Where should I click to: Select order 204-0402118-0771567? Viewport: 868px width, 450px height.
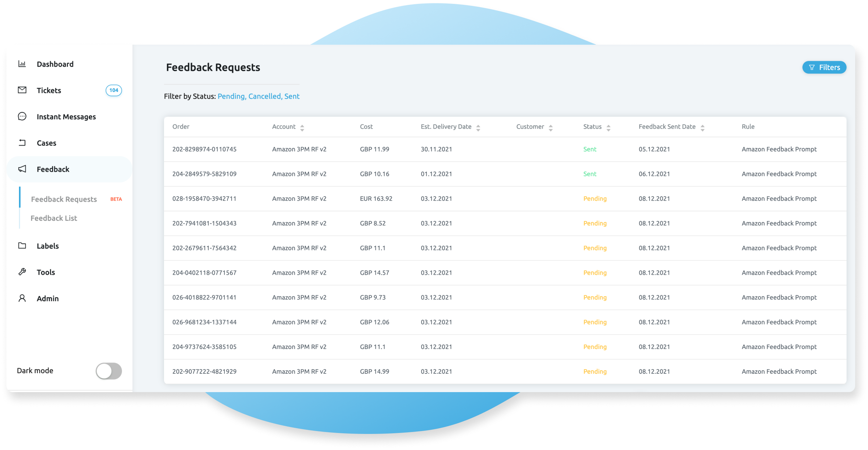205,273
